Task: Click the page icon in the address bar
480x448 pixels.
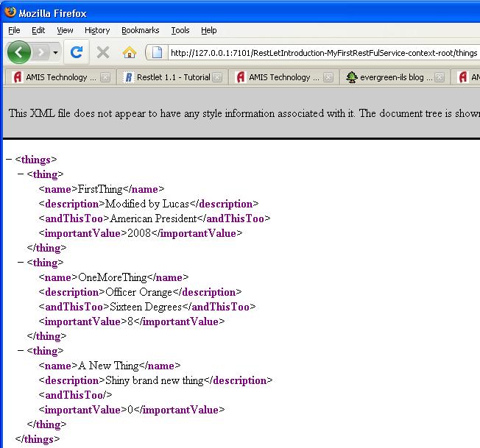Action: point(158,52)
